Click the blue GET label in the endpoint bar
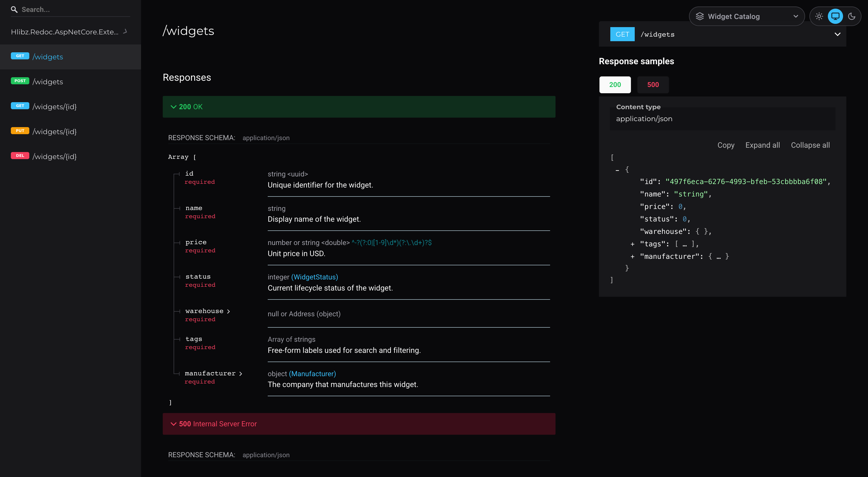 click(622, 34)
